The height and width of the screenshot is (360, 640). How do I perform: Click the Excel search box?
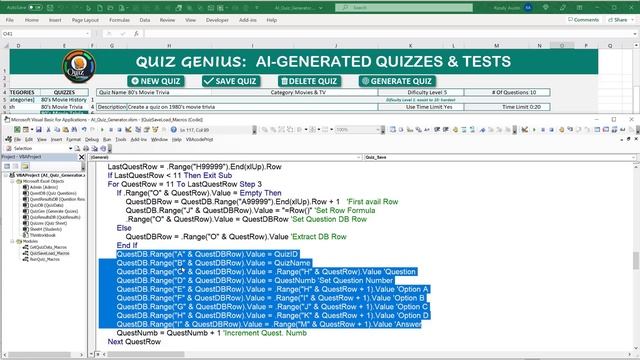point(404,7)
